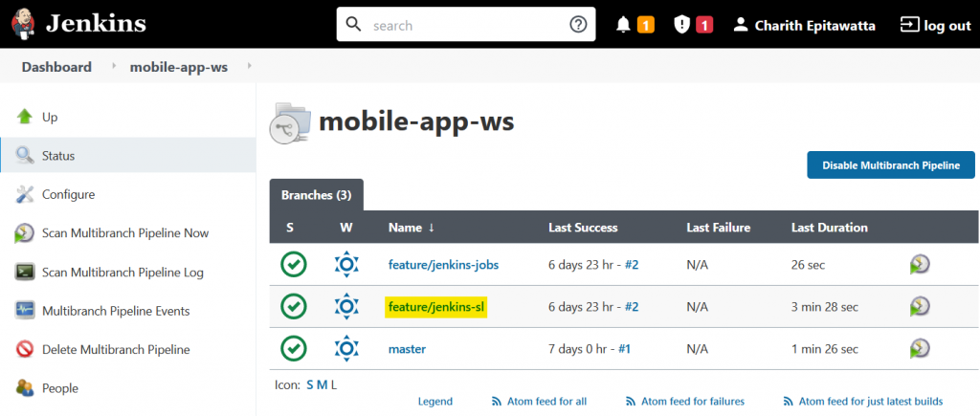980x416 pixels.
Task: Select Scan Multibranch Pipeline Now
Action: [125, 233]
